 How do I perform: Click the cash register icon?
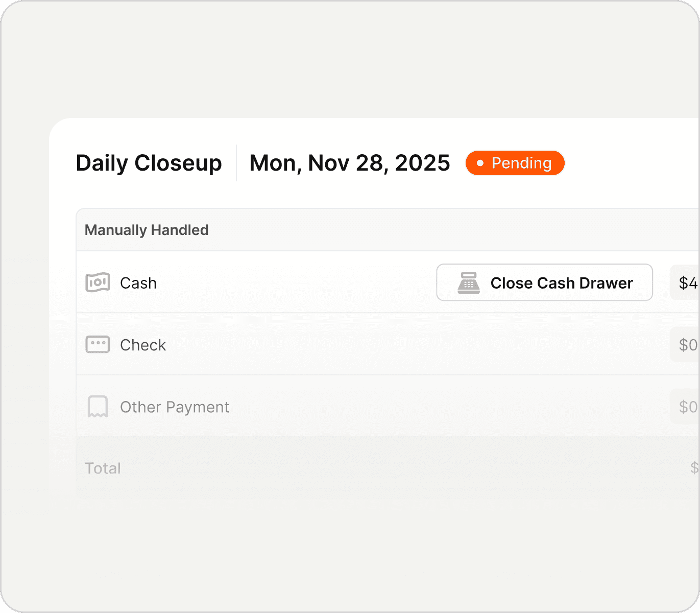pos(468,283)
